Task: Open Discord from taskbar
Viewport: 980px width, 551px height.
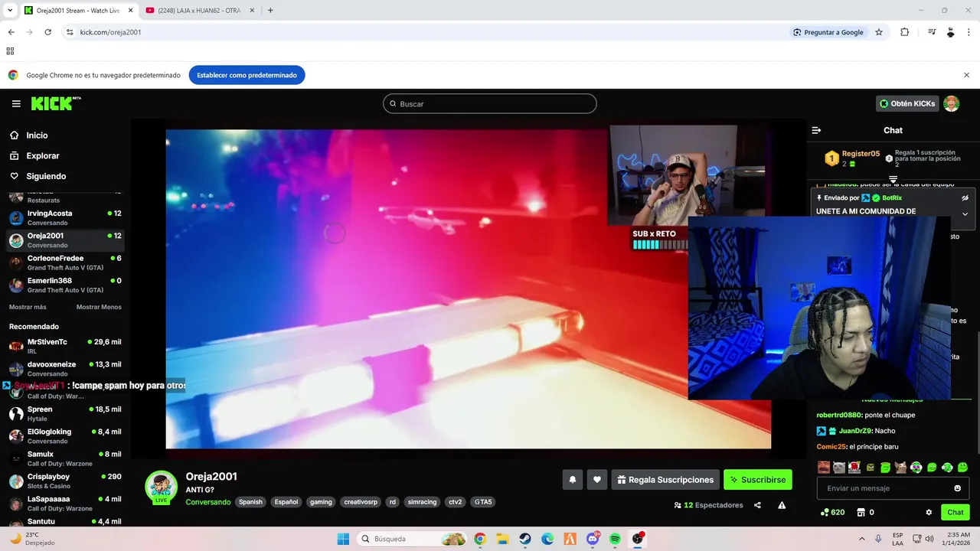Action: (593, 539)
